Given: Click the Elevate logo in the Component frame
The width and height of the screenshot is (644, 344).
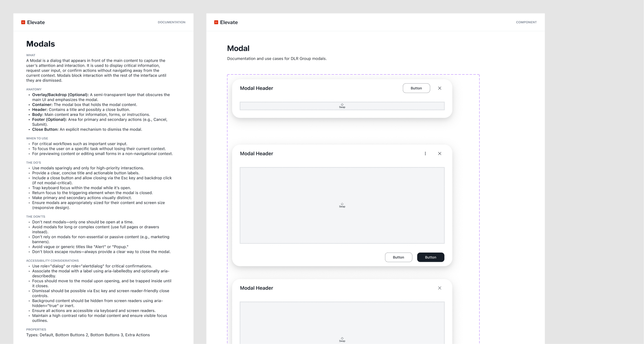Looking at the screenshot, I should [x=226, y=22].
